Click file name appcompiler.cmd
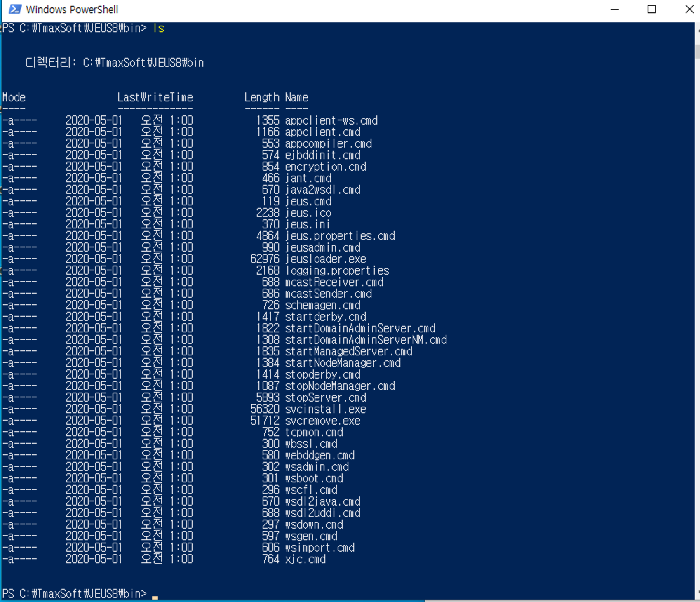 (x=329, y=143)
